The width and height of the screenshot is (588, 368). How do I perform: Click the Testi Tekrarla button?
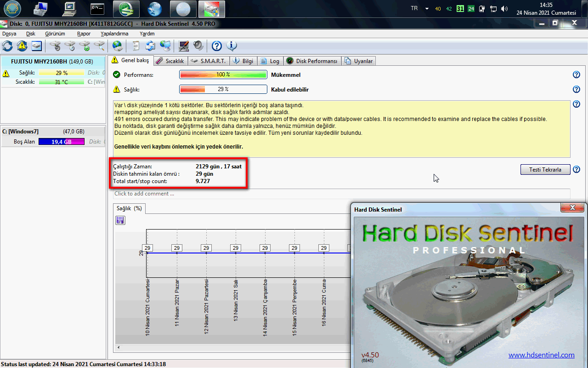tap(545, 170)
